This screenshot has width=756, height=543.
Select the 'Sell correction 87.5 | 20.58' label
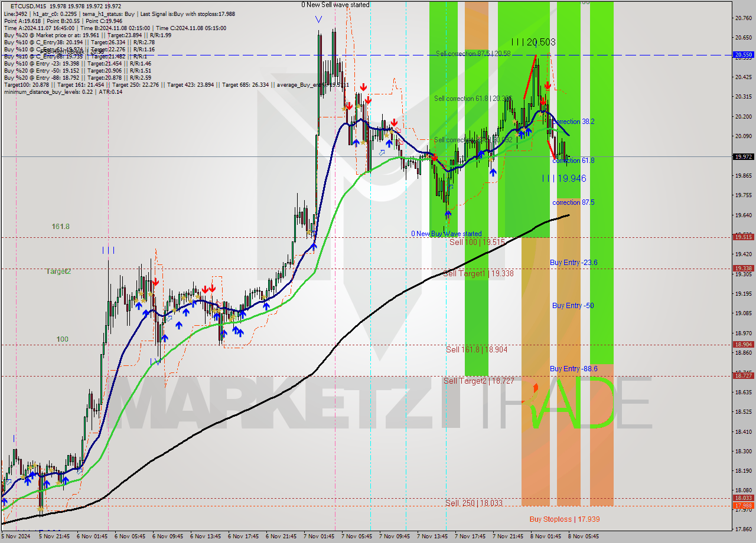click(473, 54)
